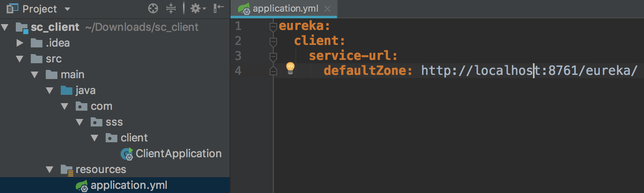Switch to the application.yml tab
This screenshot has height=193, width=644.
point(284,9)
